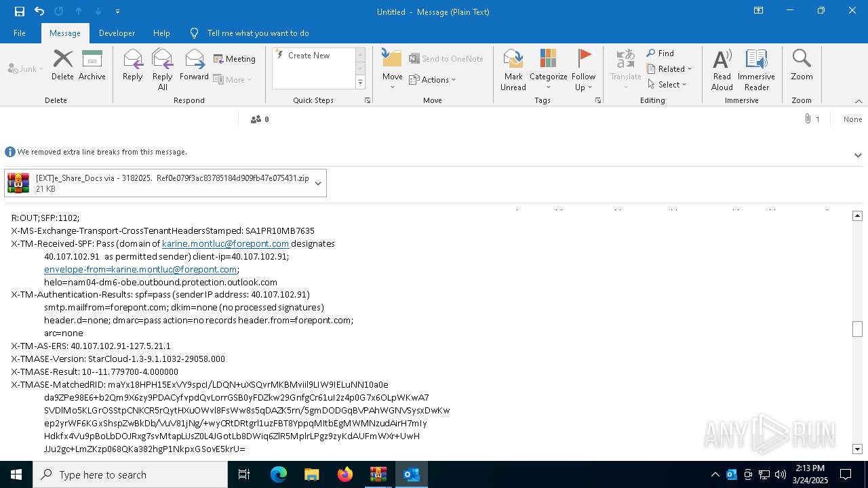This screenshot has width=868, height=488.
Task: Click the attachment paperclip count
Action: click(812, 119)
